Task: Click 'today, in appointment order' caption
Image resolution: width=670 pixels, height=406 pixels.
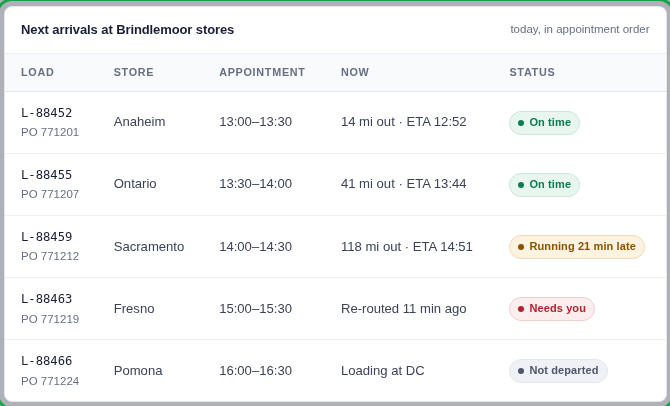Action: point(580,29)
